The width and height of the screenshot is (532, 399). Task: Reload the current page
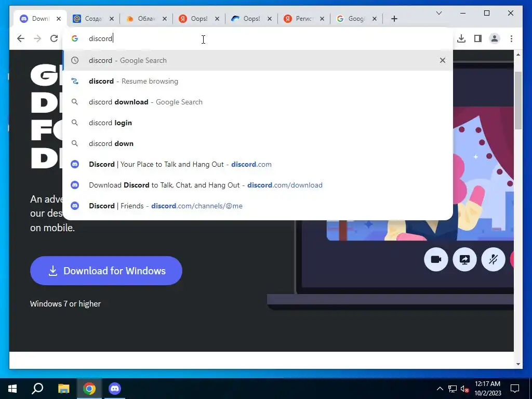(54, 38)
